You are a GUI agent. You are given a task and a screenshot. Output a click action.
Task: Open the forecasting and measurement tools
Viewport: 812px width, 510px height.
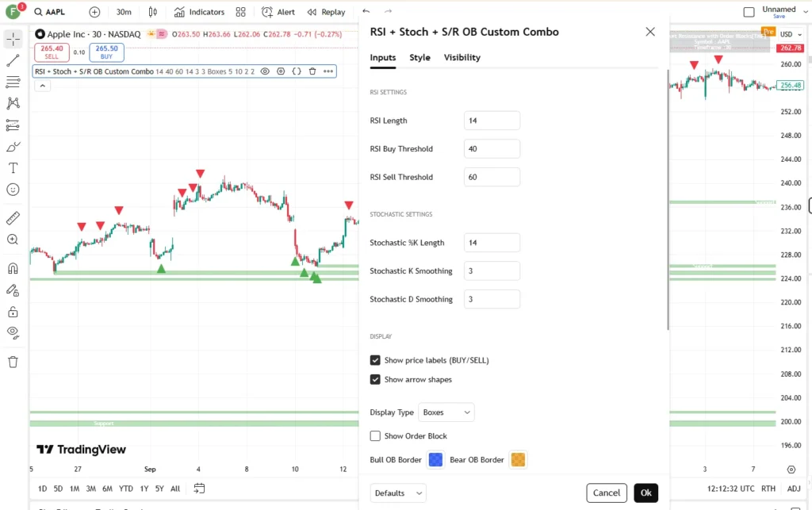tap(13, 125)
